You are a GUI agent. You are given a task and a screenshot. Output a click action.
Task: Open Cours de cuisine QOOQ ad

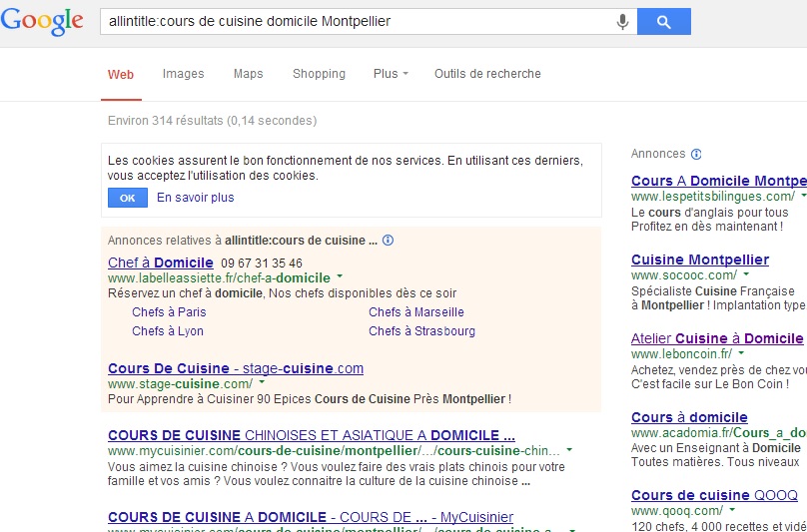[x=714, y=495]
